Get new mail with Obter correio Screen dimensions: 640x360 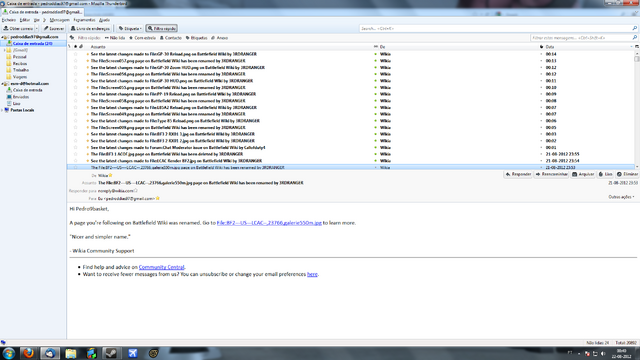[x=18, y=29]
